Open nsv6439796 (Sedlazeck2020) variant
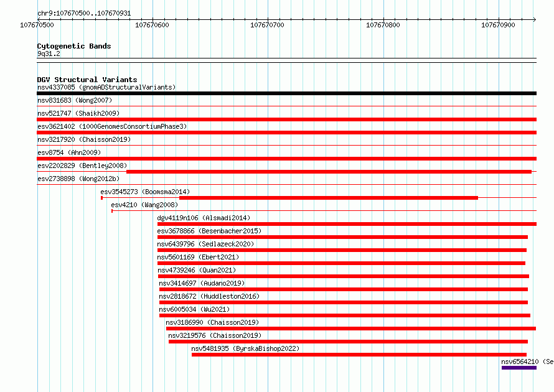Image resolution: width=554 pixels, height=392 pixels. point(205,244)
